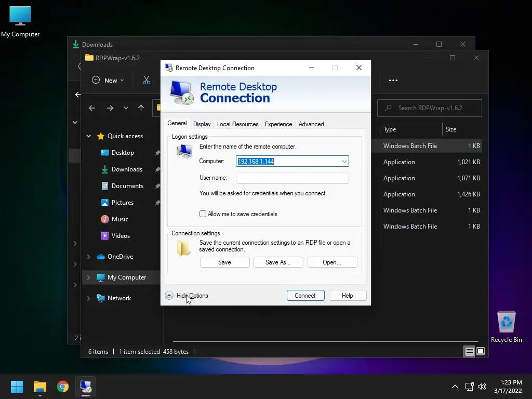Select the 1,021 KB Application row
The image size is (532, 399).
[427, 162]
